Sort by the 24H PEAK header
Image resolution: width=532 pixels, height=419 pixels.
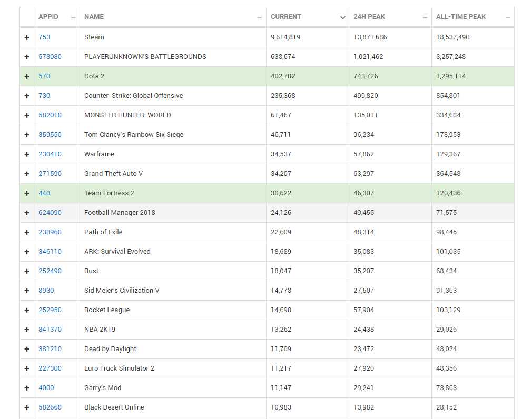click(369, 17)
